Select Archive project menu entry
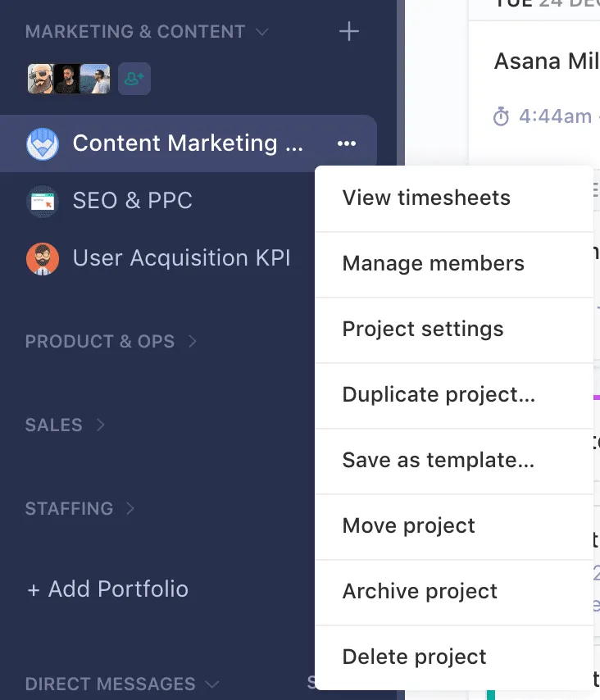This screenshot has width=600, height=700. [420, 592]
